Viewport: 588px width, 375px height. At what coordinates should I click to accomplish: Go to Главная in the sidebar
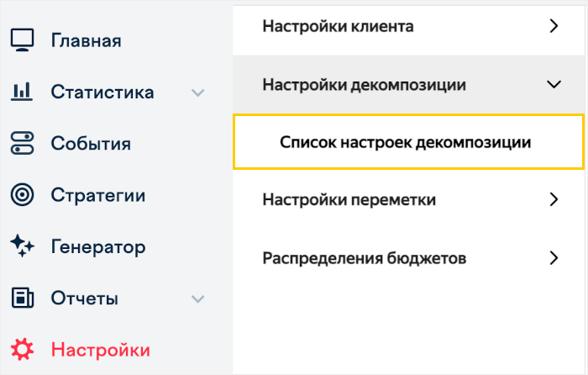[86, 40]
